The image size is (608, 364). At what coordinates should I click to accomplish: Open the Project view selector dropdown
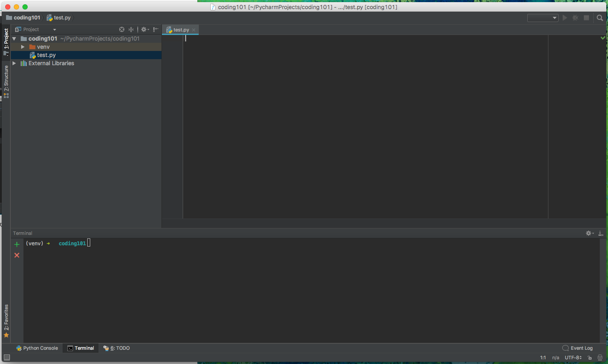(x=36, y=29)
